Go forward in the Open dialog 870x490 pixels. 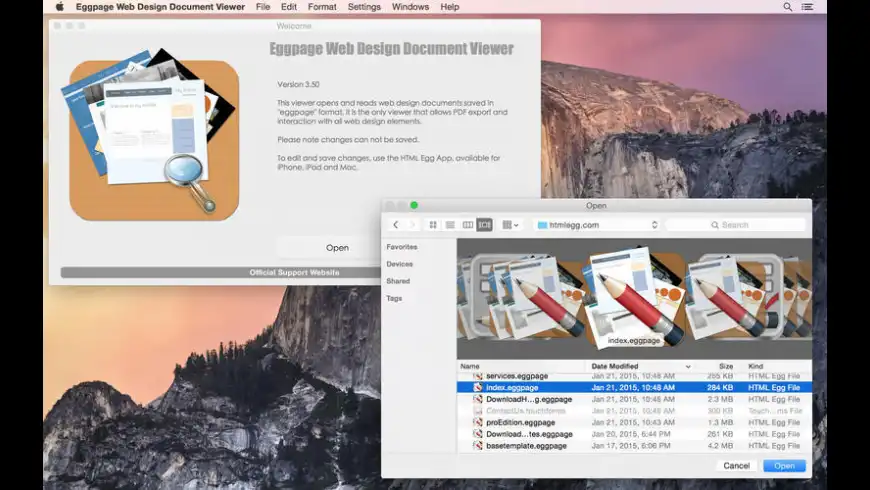(412, 225)
